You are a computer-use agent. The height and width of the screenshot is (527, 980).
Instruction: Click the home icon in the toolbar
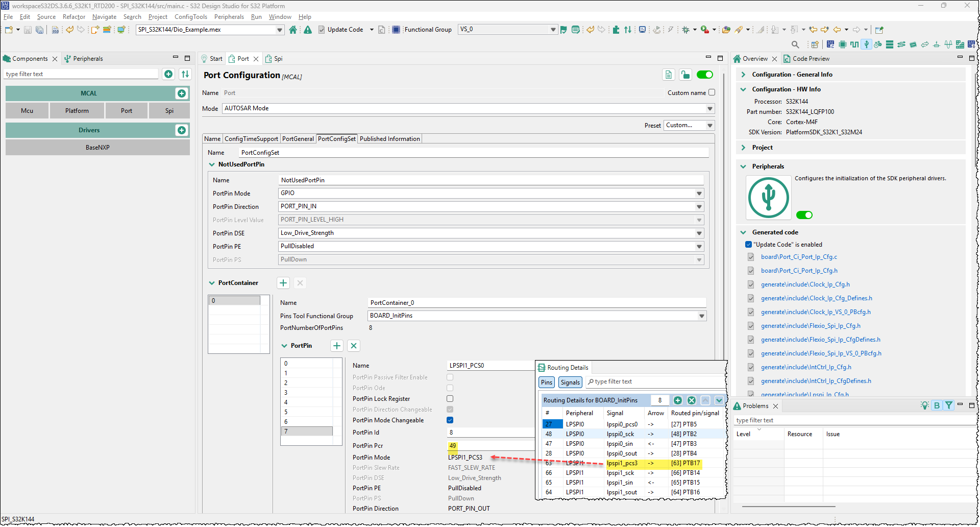293,30
